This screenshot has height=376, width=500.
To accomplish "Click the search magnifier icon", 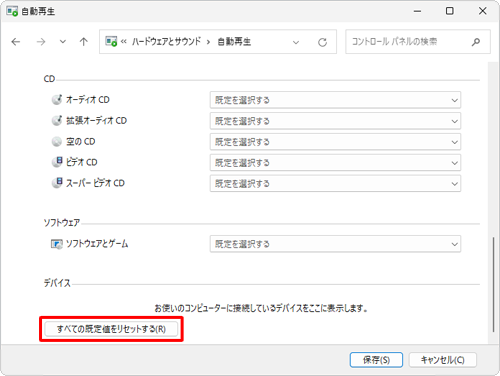I will 476,42.
